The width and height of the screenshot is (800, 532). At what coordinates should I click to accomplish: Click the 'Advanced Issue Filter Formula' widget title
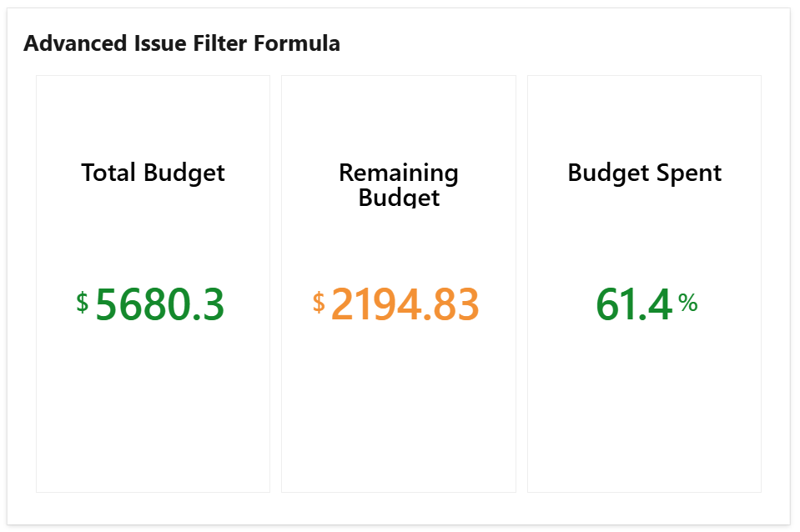tap(182, 43)
